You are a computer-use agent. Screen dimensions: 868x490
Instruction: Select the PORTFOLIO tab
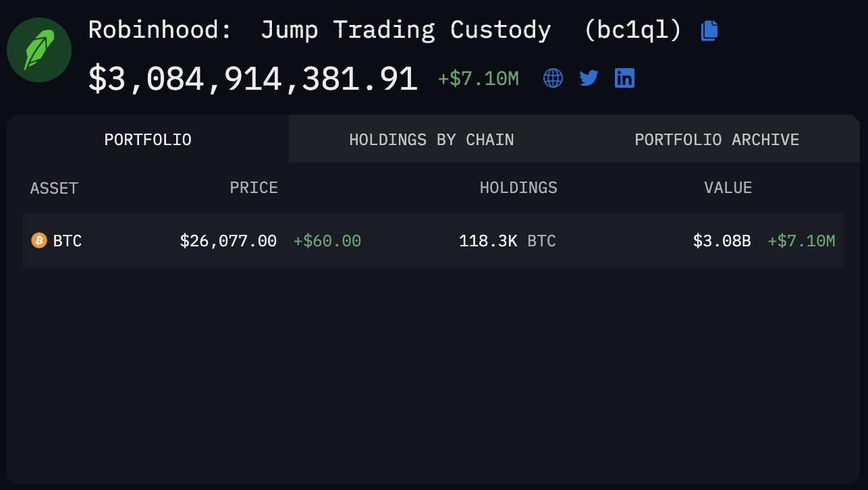pyautogui.click(x=147, y=140)
